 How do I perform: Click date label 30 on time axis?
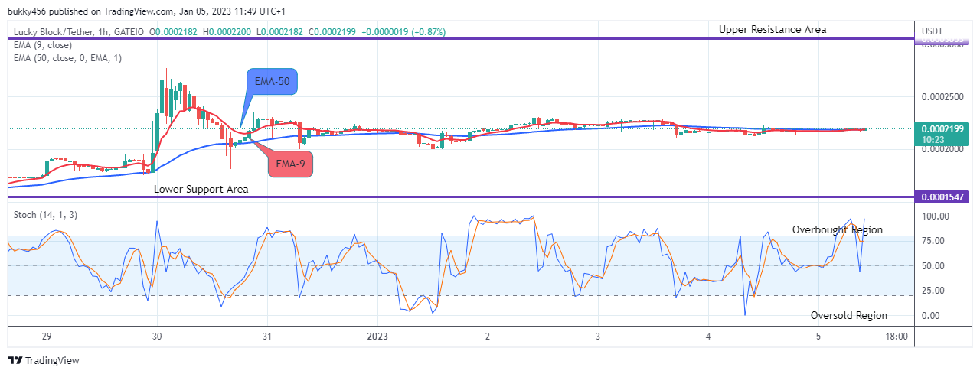(x=156, y=337)
